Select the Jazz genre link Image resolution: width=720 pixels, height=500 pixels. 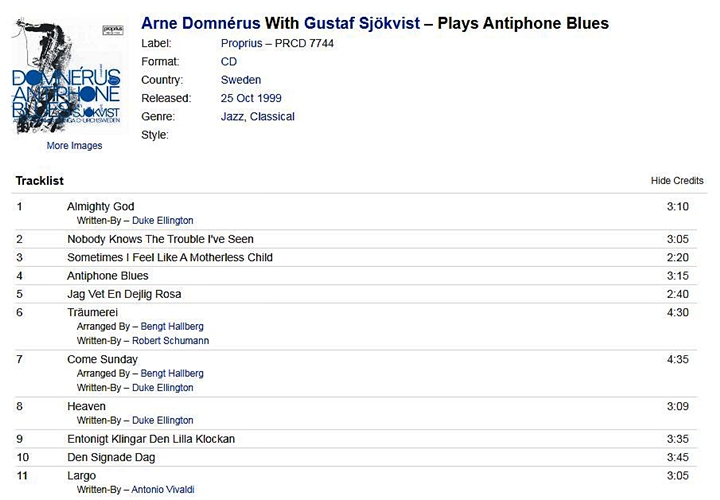(x=232, y=117)
